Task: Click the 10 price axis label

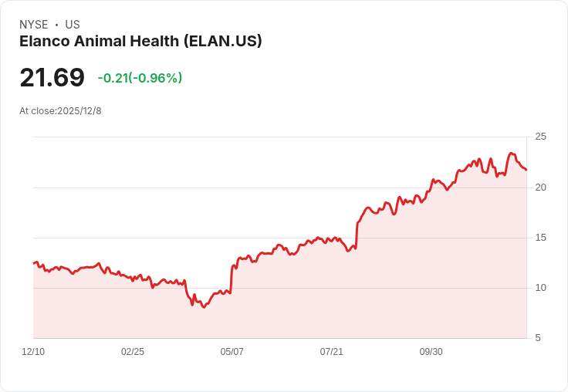Action: tap(541, 288)
